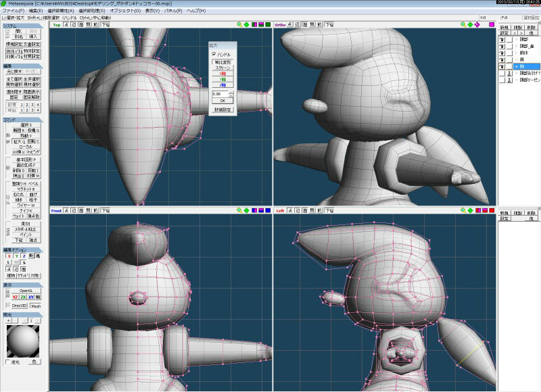Hide the selected object layer via eye icon

tap(502, 66)
